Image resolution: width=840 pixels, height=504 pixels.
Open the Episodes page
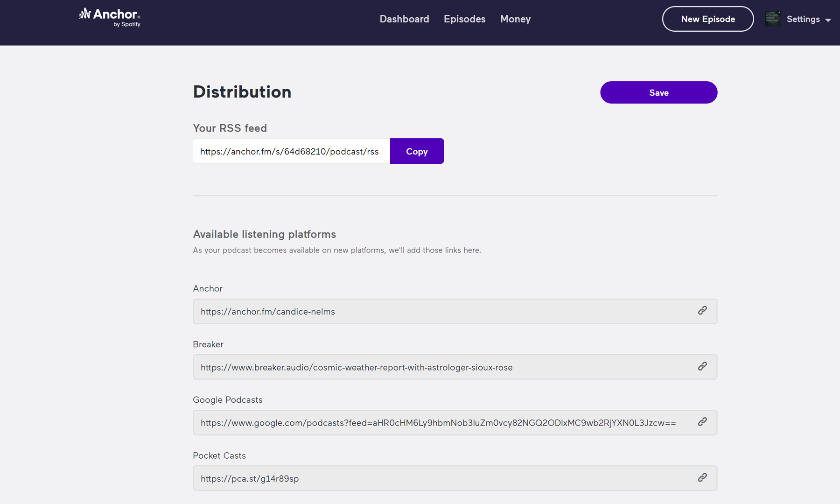[464, 19]
